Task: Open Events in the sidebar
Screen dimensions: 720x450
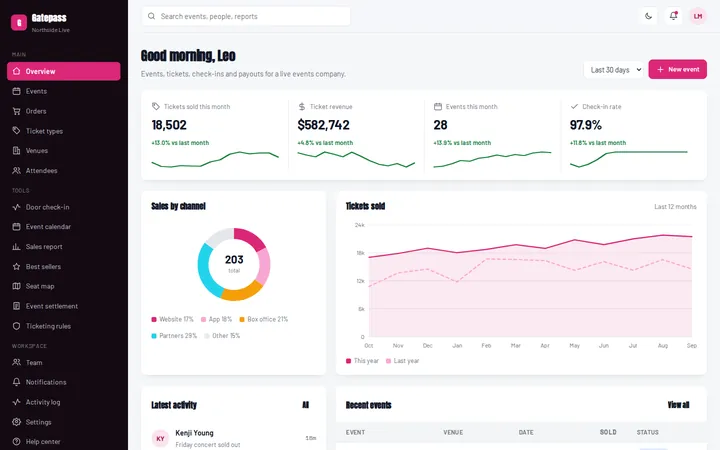Action: (63, 91)
